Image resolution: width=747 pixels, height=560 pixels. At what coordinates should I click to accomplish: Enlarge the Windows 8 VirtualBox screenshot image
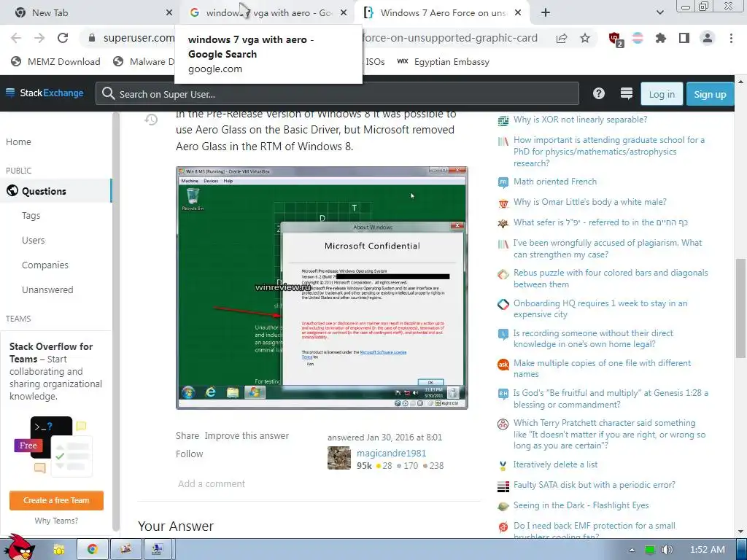(x=322, y=287)
